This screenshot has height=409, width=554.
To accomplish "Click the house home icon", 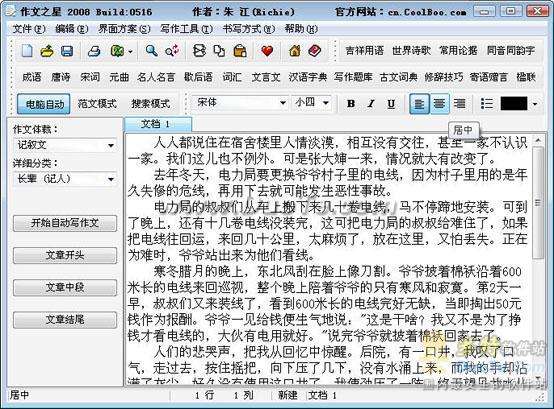I will pos(295,51).
